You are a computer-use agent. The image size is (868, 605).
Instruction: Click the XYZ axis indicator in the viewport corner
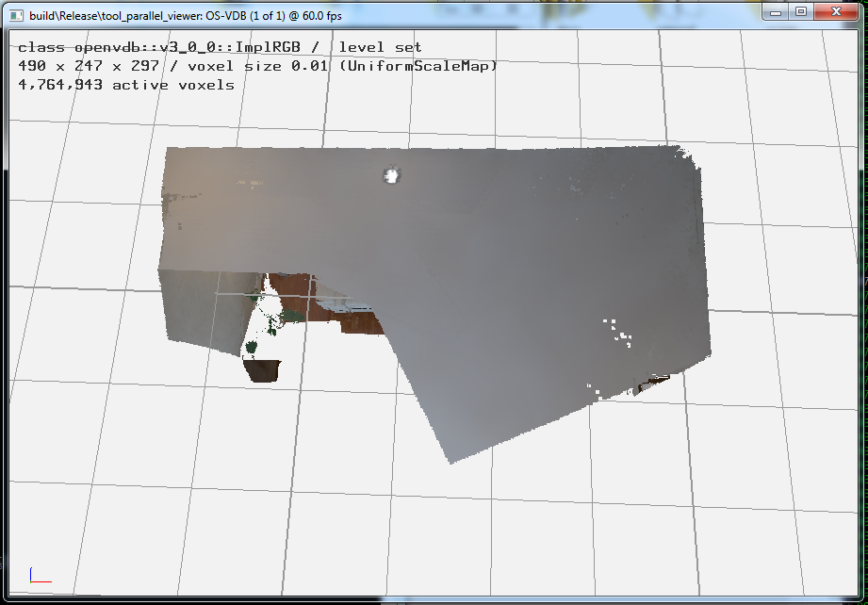(41, 575)
